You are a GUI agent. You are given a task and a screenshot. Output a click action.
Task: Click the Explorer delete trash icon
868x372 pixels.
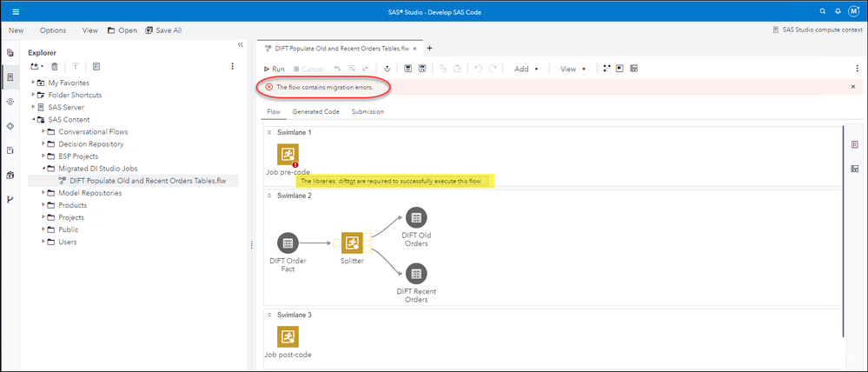[55, 66]
